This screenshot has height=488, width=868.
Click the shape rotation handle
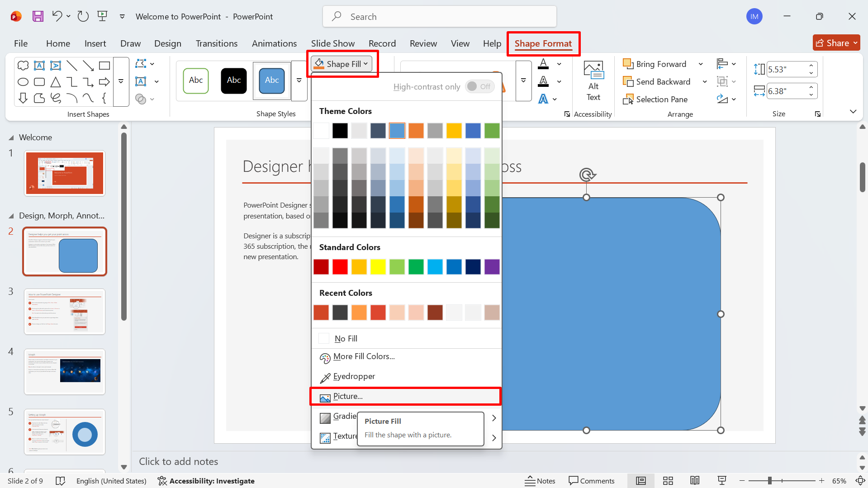[587, 175]
